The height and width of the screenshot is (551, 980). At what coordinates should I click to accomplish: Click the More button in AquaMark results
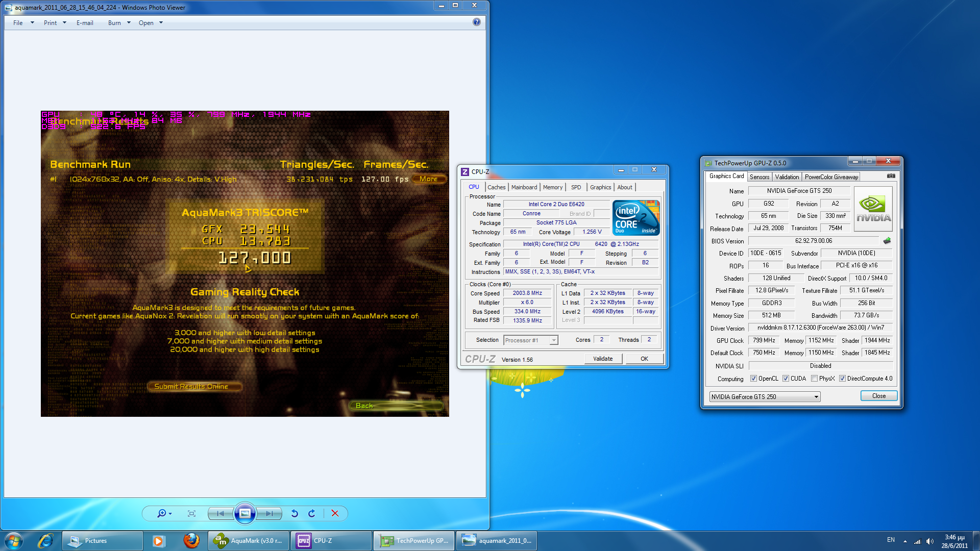click(429, 179)
